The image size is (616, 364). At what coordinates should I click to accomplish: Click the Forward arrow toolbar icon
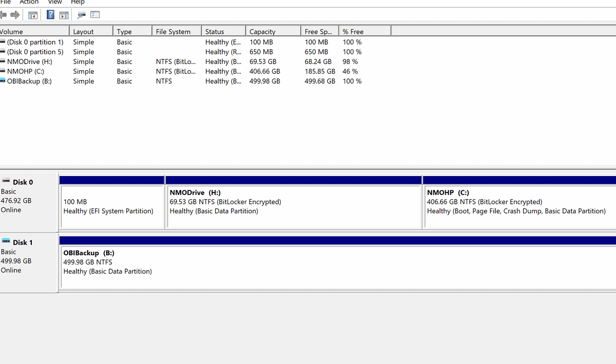tap(15, 14)
